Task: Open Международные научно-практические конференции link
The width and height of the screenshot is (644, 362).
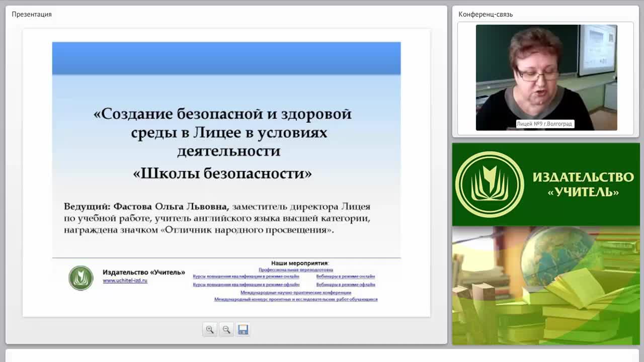Action: coord(296,292)
